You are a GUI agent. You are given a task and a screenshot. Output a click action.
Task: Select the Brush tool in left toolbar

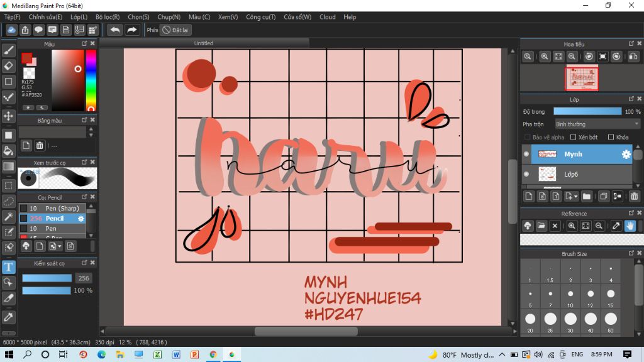[8, 50]
